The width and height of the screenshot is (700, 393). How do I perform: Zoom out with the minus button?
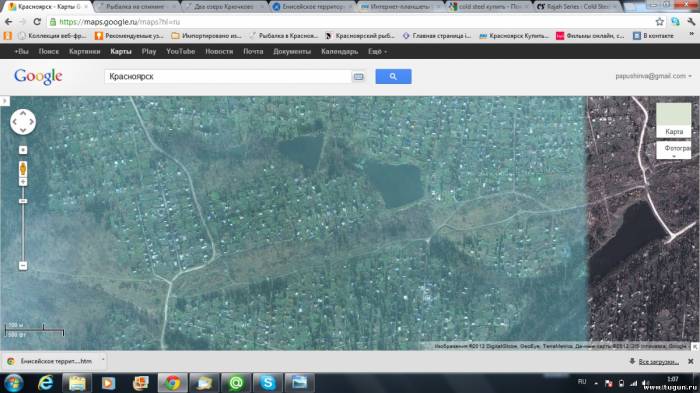(x=23, y=266)
